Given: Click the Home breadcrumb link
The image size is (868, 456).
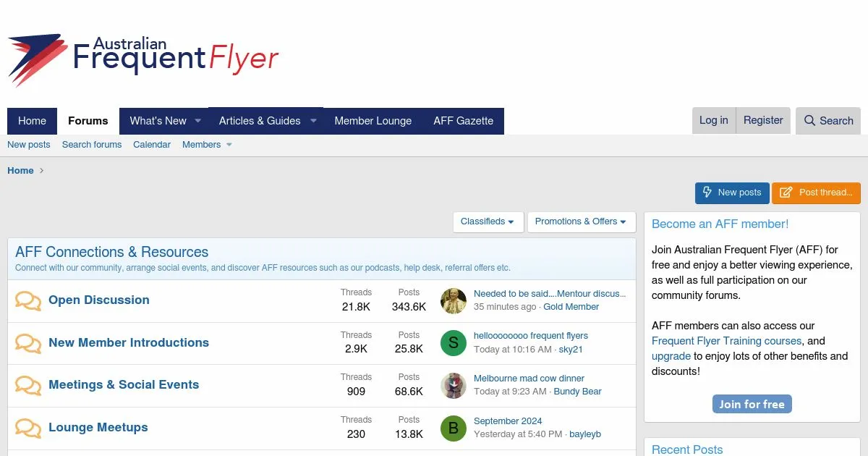Looking at the screenshot, I should click(x=20, y=171).
